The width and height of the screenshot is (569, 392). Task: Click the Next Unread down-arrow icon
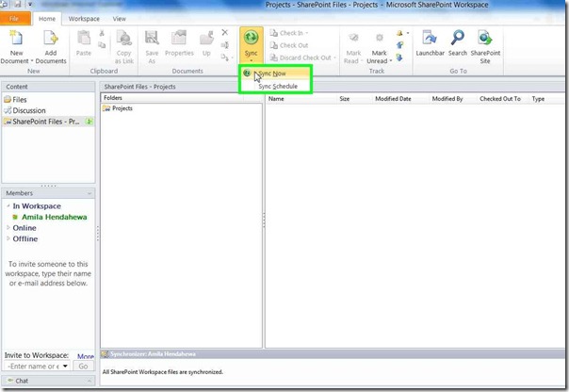click(x=399, y=57)
